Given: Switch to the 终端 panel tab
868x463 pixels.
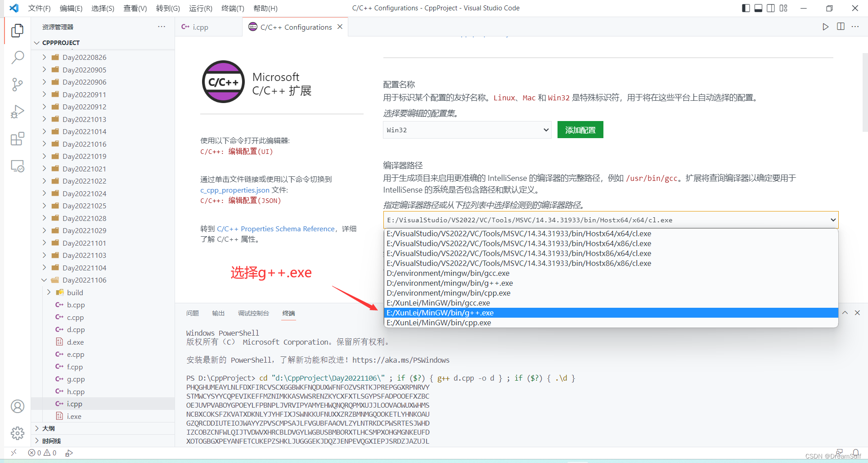Looking at the screenshot, I should pos(288,313).
